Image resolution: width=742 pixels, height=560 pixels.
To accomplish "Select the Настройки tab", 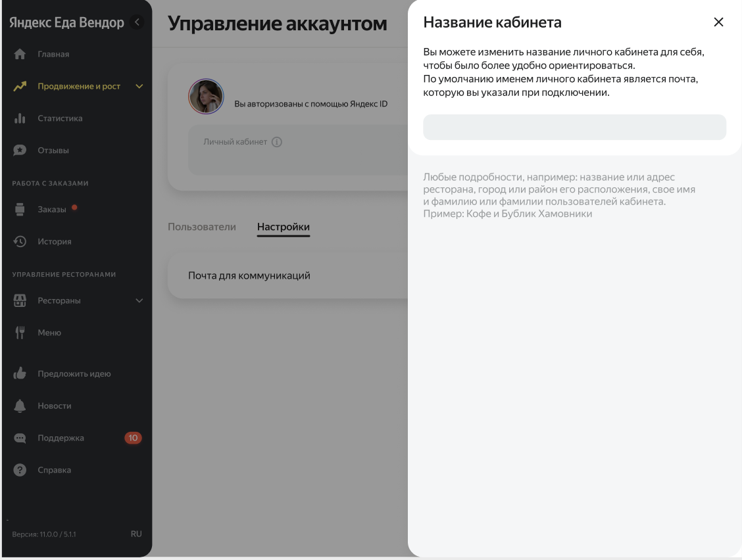I will (x=284, y=227).
